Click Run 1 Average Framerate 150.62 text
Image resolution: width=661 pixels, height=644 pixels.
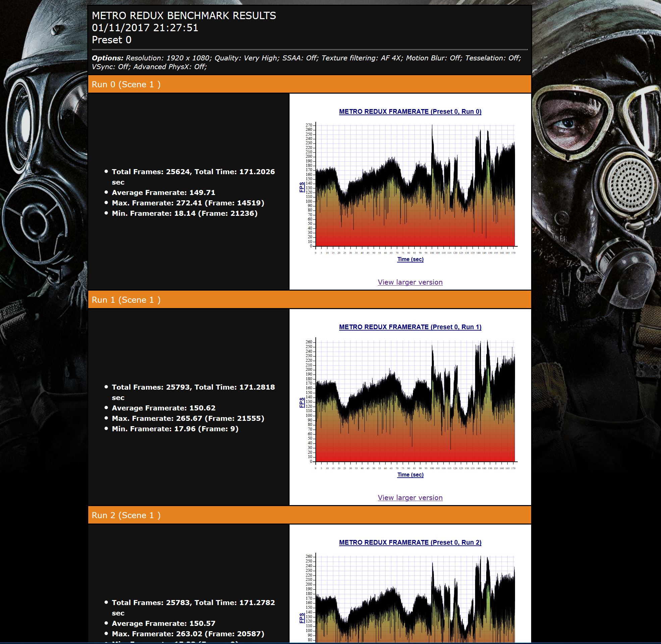[x=163, y=408]
